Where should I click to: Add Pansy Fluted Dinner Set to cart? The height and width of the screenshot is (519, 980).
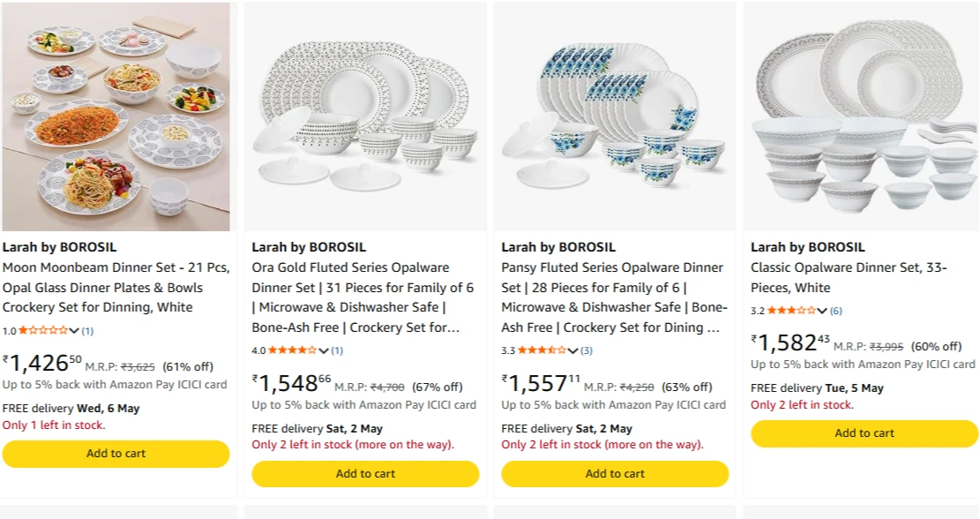point(615,474)
